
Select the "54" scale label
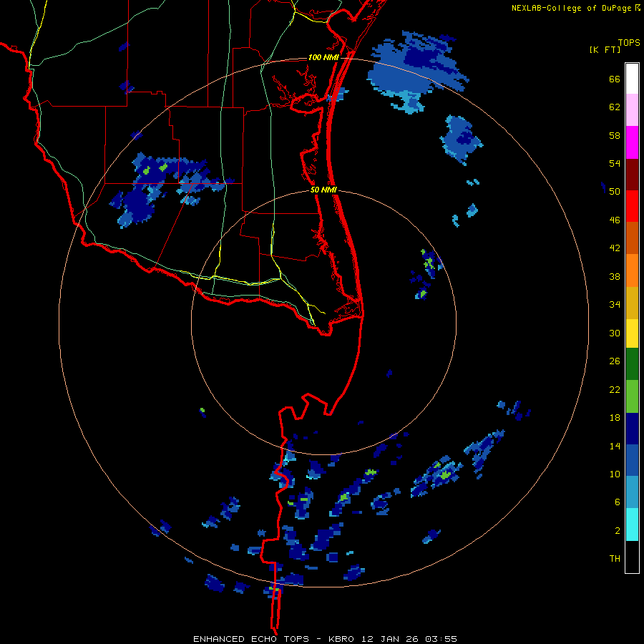(x=615, y=163)
